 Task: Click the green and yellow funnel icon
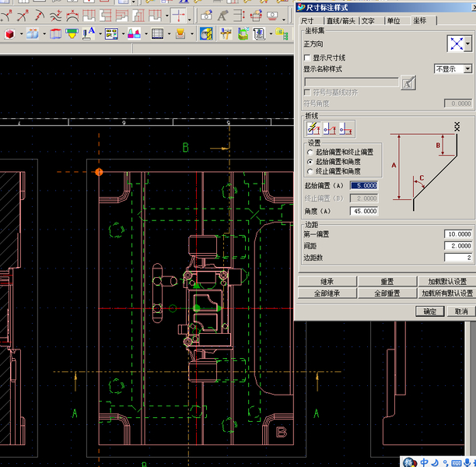point(72,33)
